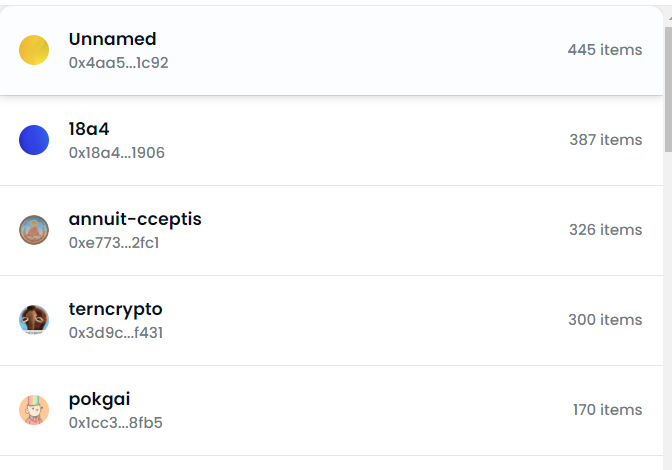Click the blue avatar for 18a4
The image size is (672, 470).
34,140
